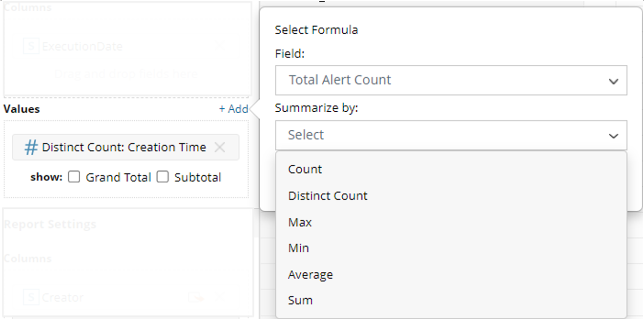Select Count from the summarize options
Image resolution: width=644 pixels, height=321 pixels.
pyautogui.click(x=305, y=169)
